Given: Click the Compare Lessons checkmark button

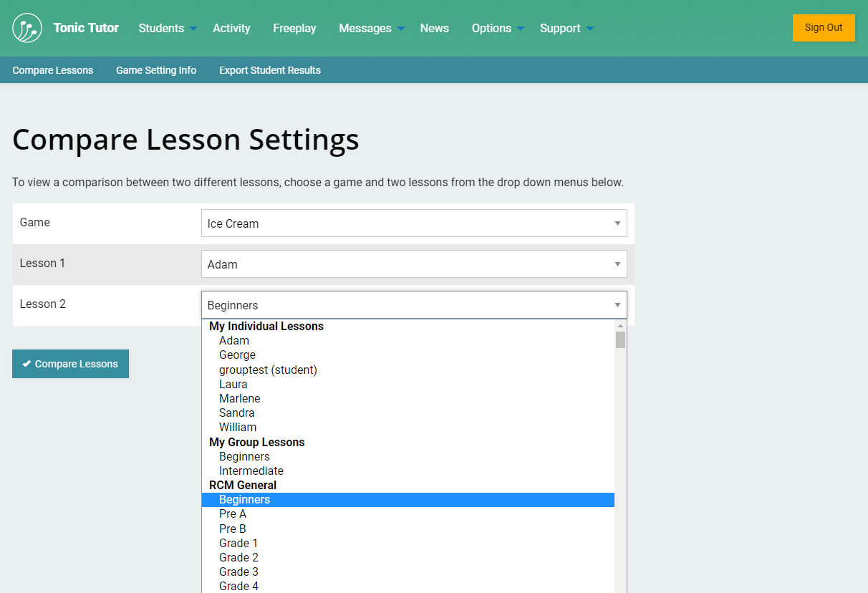Looking at the screenshot, I should click(x=70, y=364).
